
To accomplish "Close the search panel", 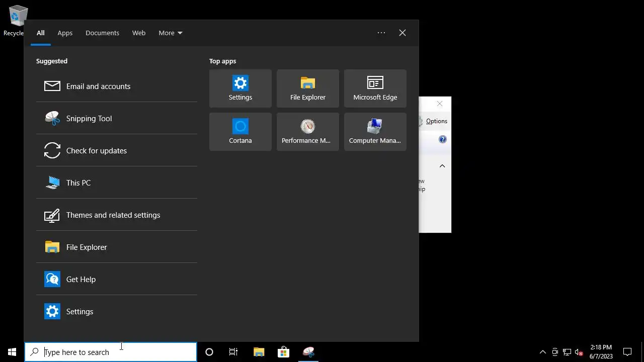I will tap(403, 33).
